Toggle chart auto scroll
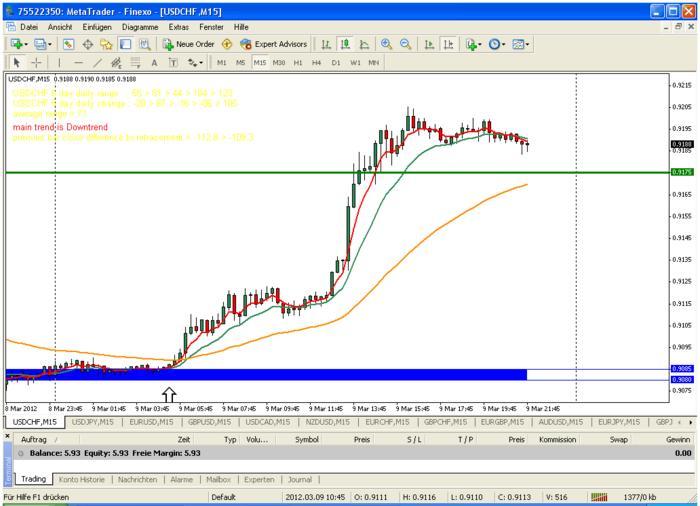The width and height of the screenshot is (700, 506). 429,44
